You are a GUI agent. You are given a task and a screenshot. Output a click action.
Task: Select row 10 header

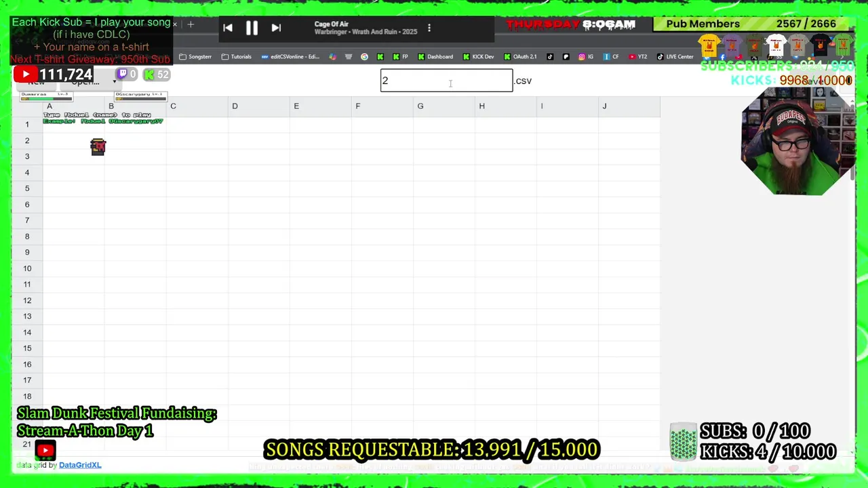(27, 268)
